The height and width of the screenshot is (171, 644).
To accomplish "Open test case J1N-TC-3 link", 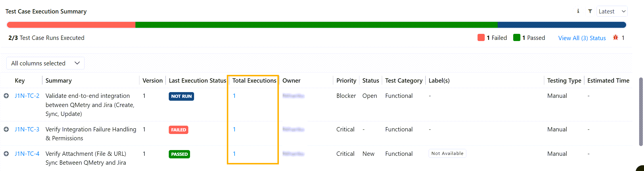I will tap(27, 129).
